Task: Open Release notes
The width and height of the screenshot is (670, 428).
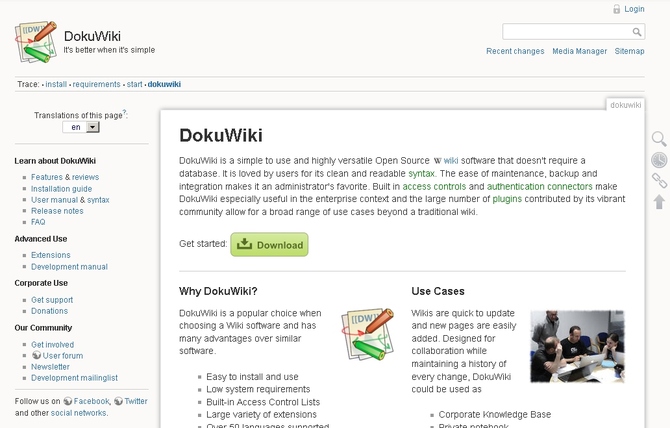Action: [x=57, y=211]
